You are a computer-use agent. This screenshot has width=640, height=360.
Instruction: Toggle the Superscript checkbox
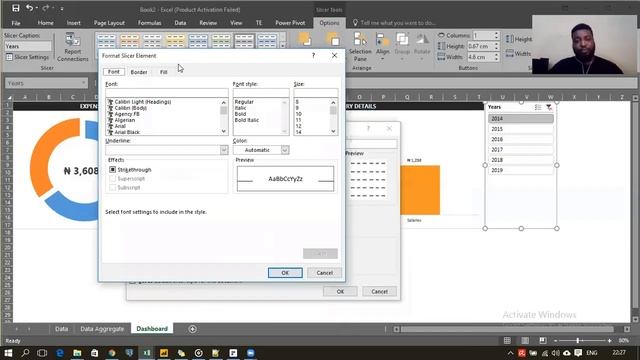click(x=113, y=178)
